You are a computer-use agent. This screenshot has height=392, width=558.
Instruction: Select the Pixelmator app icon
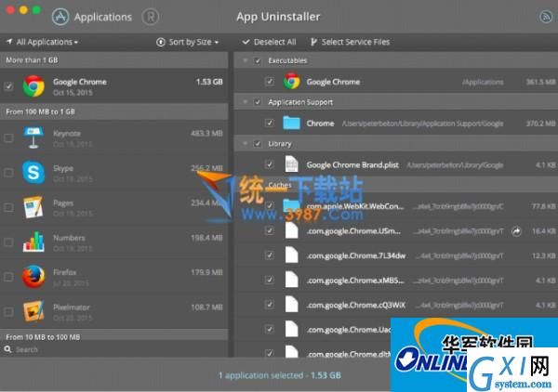tap(33, 311)
